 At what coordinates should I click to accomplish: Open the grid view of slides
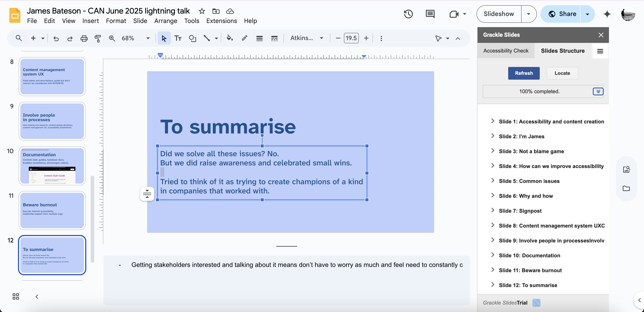[x=15, y=296]
